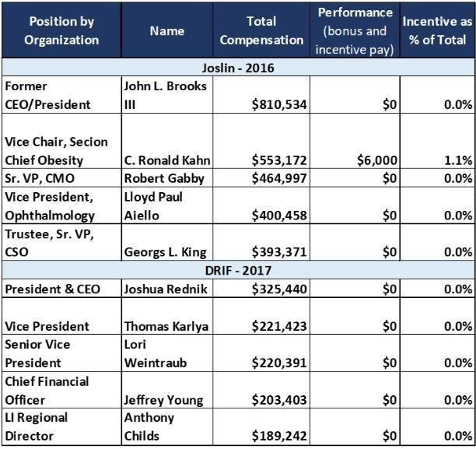Click the John L. Brooks III name cell
This screenshot has width=476, height=449.
pyautogui.click(x=167, y=95)
